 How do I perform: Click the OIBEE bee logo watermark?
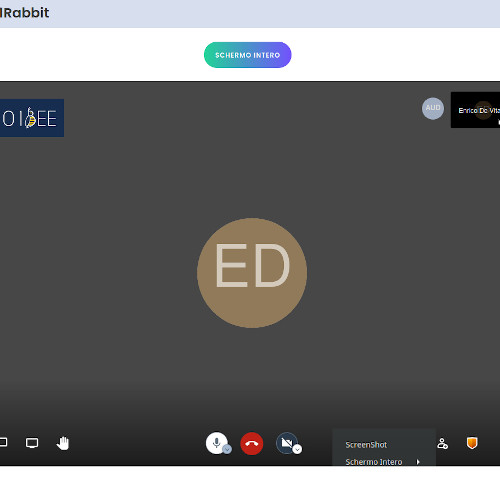point(32,118)
